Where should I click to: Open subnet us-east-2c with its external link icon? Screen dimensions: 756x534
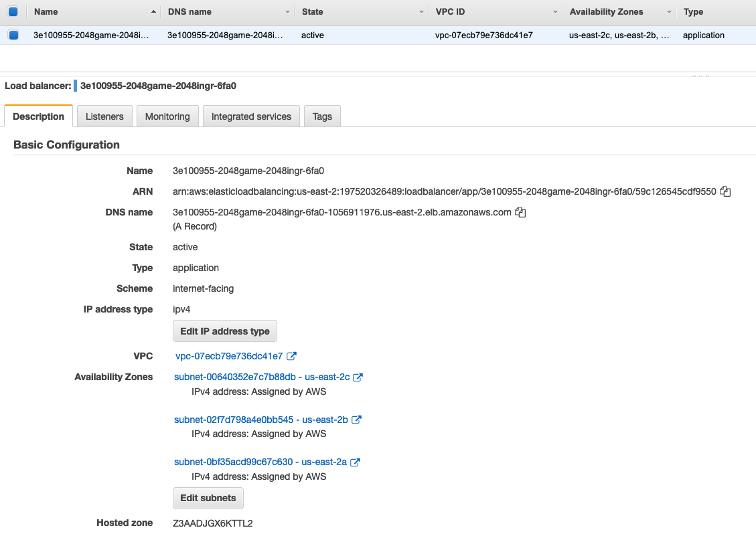pos(359,377)
